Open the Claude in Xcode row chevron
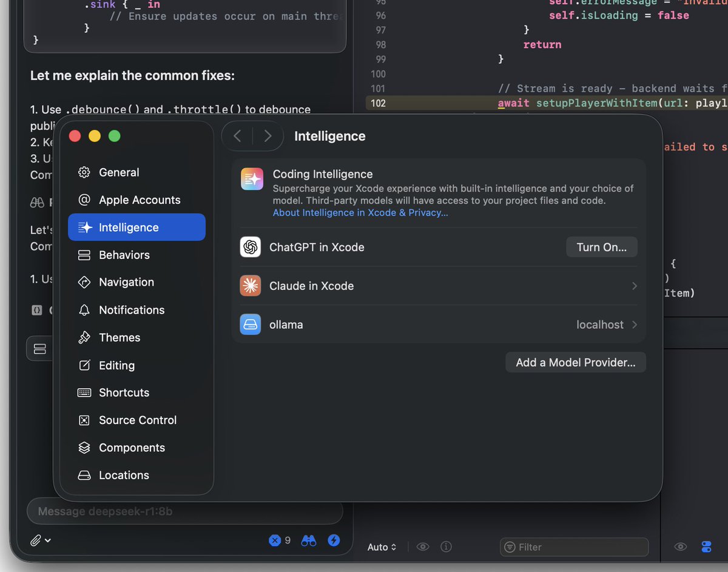The image size is (728, 572). pyautogui.click(x=635, y=286)
